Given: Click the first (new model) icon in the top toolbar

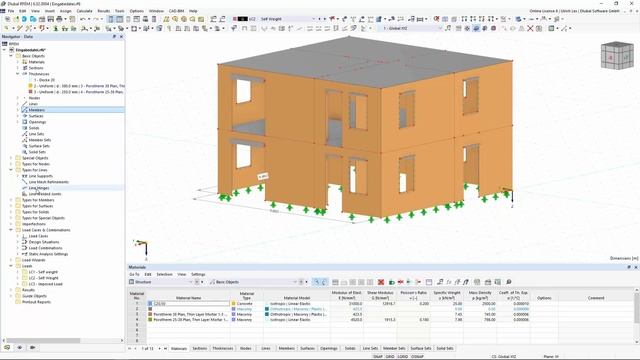Looking at the screenshot, I should pyautogui.click(x=7, y=19).
